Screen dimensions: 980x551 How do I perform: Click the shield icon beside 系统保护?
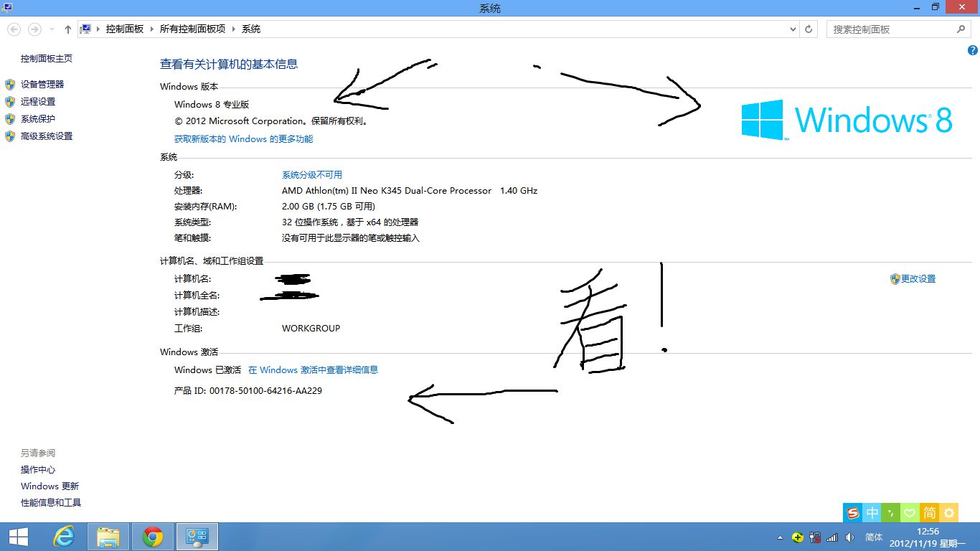[x=10, y=119]
